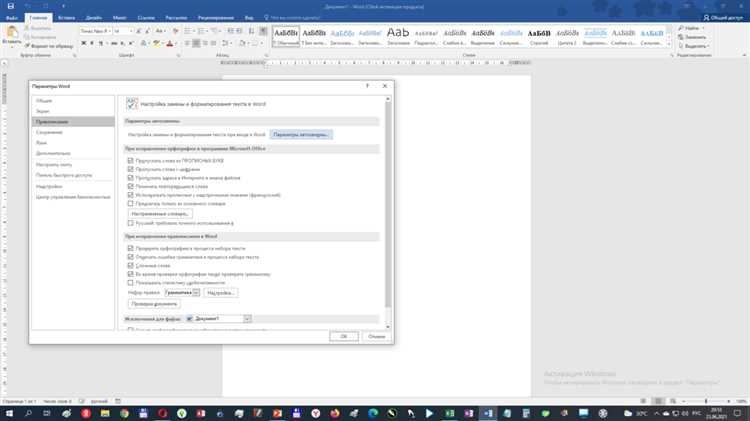The image size is (750, 421).
Task: Switch to the Рецензирование ribbon tab
Action: coord(216,18)
